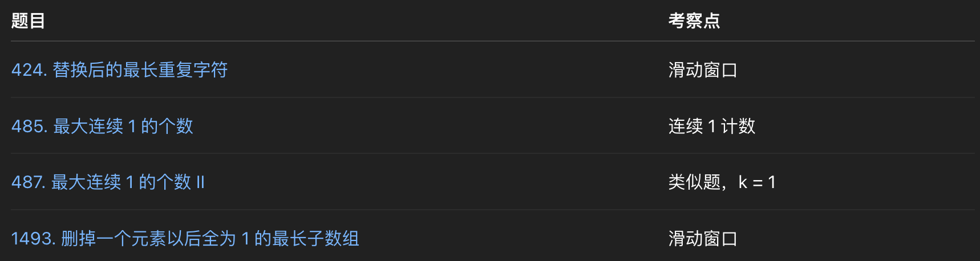Select the 滑动窗口 cell in the 1493 row
This screenshot has width=980, height=261.
pos(703,238)
